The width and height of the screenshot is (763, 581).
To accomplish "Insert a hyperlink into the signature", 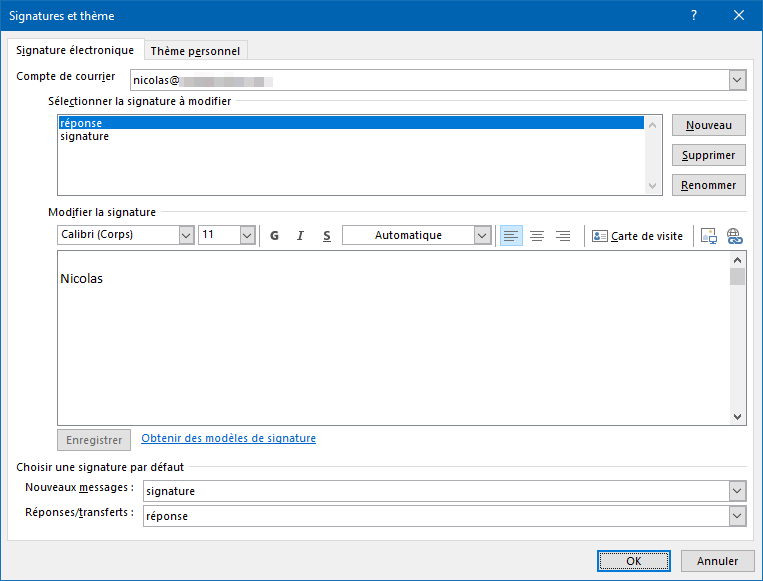I will click(735, 236).
